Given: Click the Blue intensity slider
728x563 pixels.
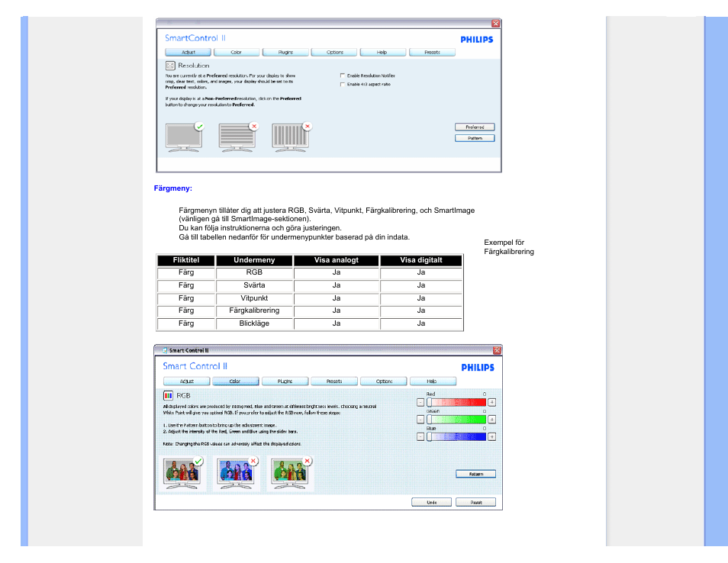Looking at the screenshot, I should [456, 437].
